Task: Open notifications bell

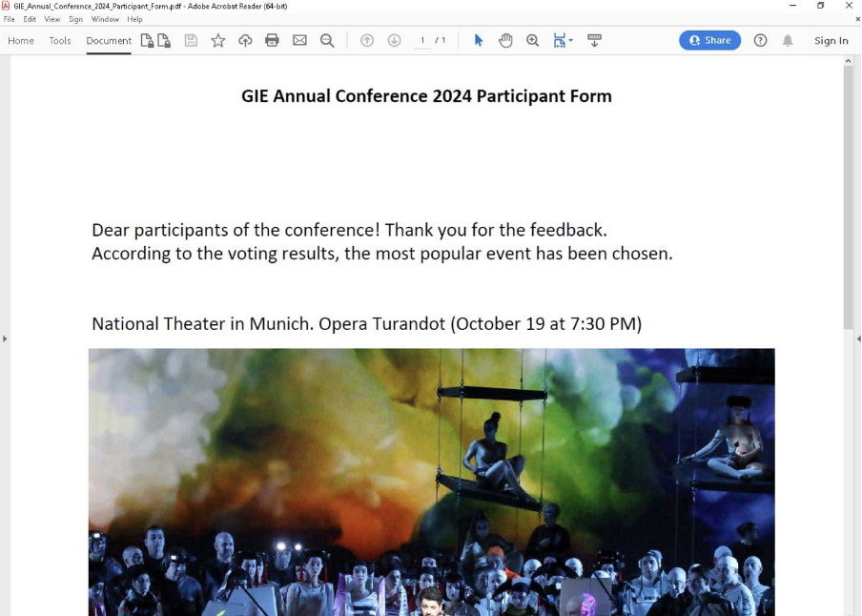Action: coord(788,40)
